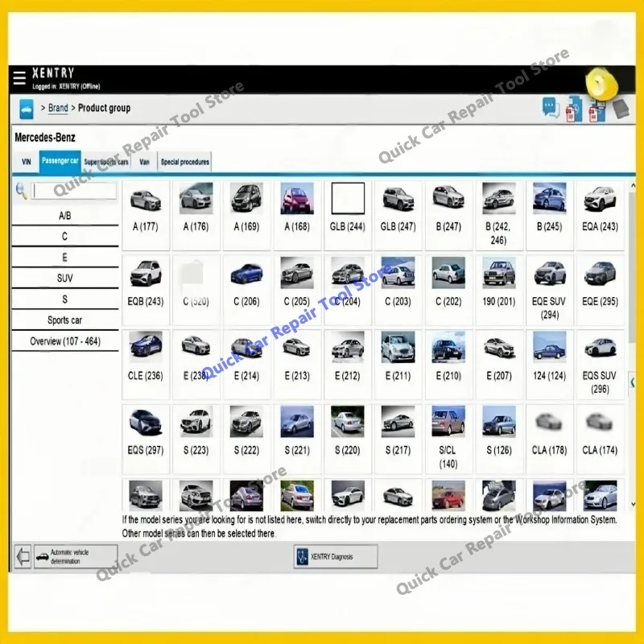The image size is (644, 644).
Task: Click the gray book manual icon
Action: click(621, 109)
